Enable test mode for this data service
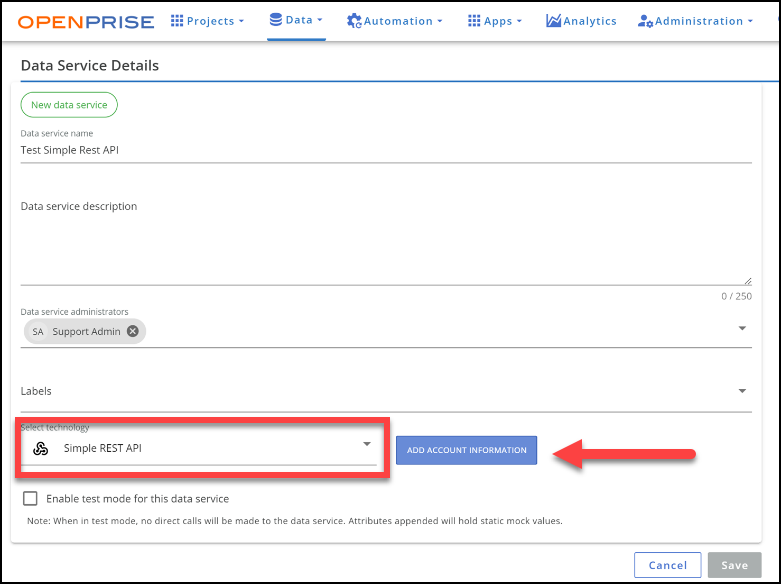Viewport: 781px width, 584px height. tap(30, 498)
